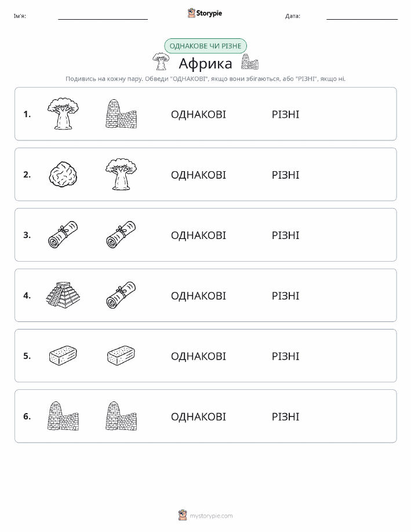Select РІЗНІ for row 1
Image resolution: width=411 pixels, height=532 pixels.
coord(286,114)
